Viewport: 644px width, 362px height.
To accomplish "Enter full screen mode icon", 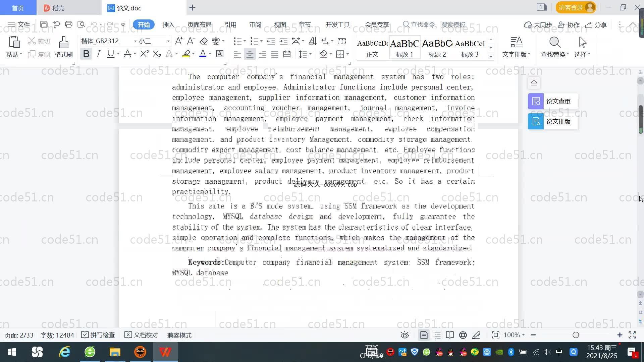I will coord(632,335).
